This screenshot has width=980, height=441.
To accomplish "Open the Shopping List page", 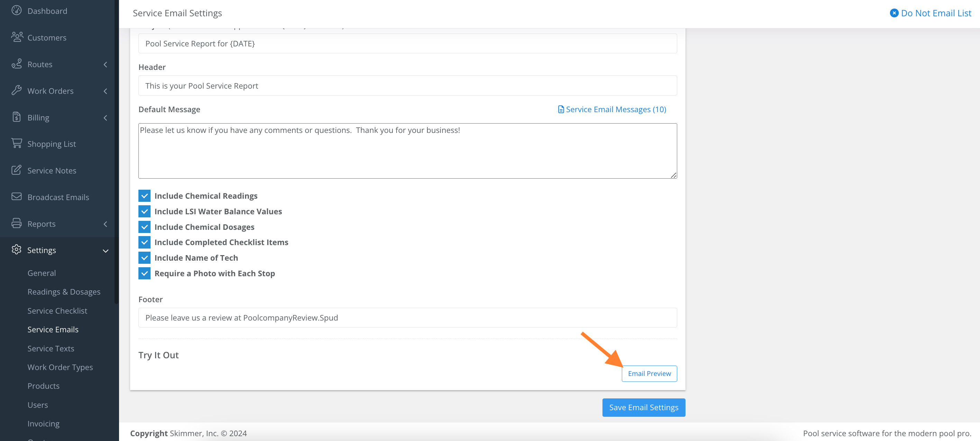I will click(51, 144).
